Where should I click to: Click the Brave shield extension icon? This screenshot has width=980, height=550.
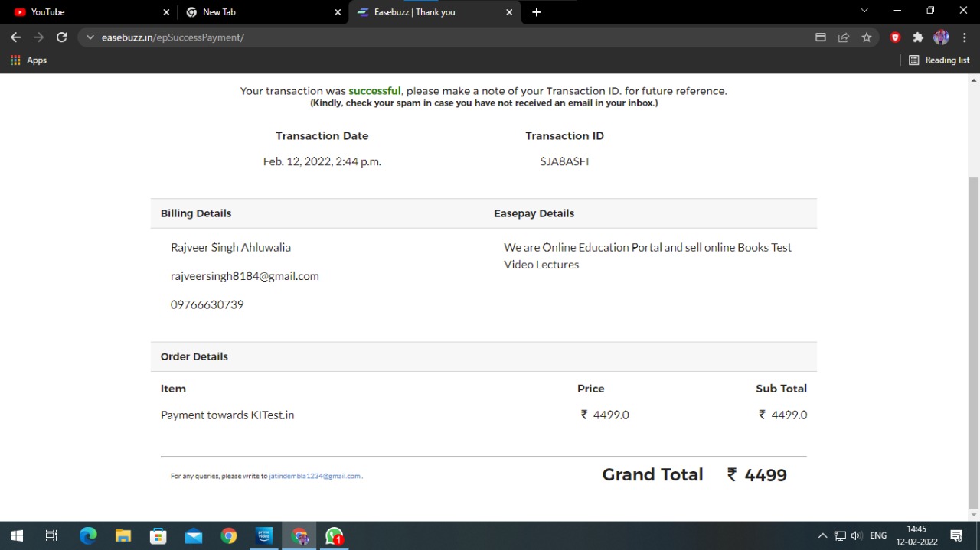point(895,37)
